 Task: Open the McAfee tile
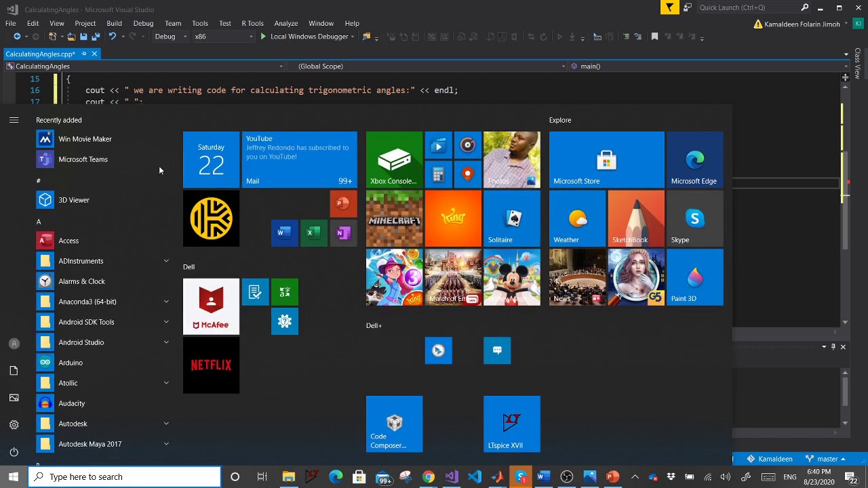(211, 306)
